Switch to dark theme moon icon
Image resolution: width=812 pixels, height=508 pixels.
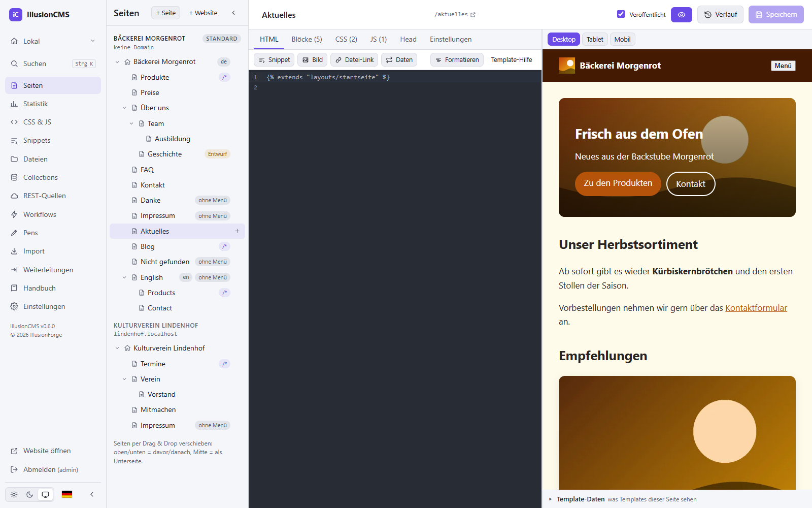(29, 494)
